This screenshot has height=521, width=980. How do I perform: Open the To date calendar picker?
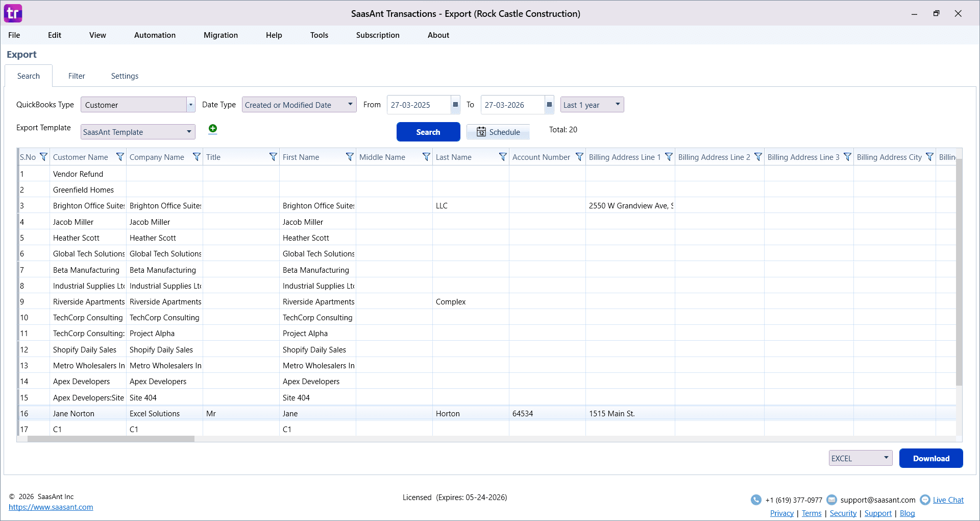click(549, 105)
